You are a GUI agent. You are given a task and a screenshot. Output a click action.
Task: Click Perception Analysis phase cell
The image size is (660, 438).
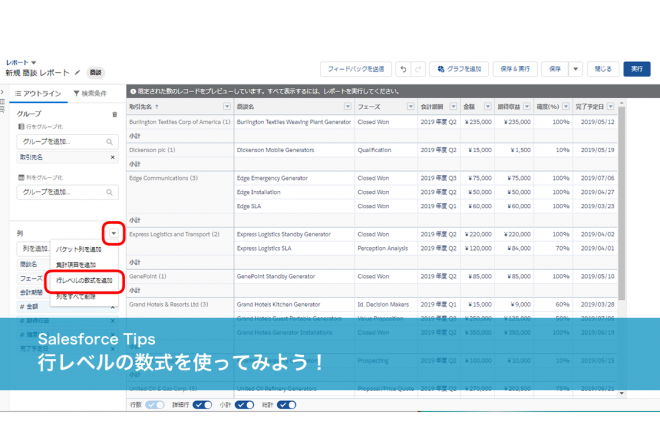point(386,249)
